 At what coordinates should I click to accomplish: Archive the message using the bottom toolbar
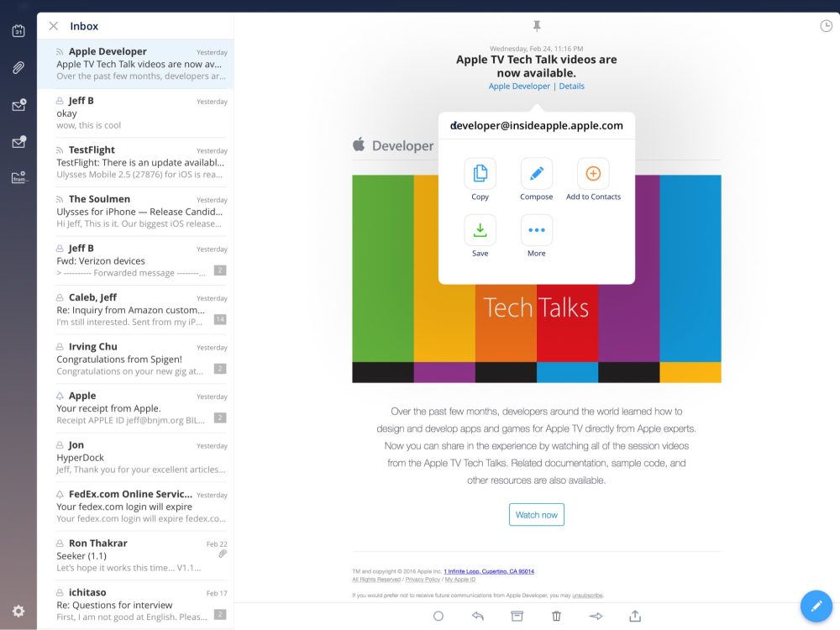click(x=517, y=616)
